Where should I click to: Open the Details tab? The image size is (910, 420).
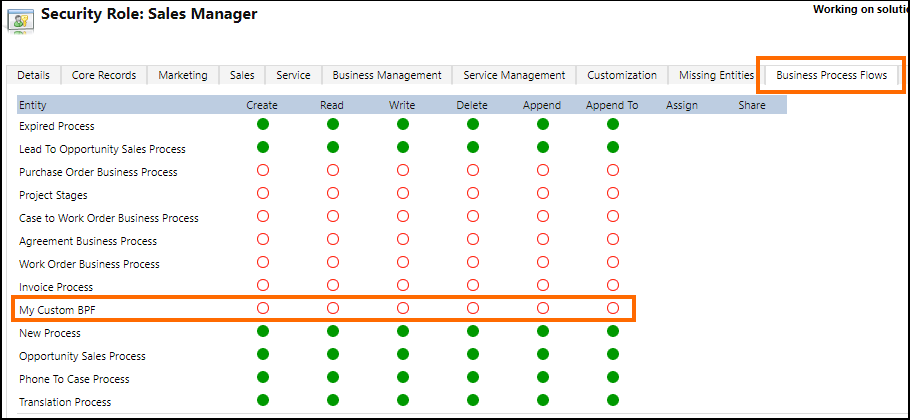(x=33, y=75)
